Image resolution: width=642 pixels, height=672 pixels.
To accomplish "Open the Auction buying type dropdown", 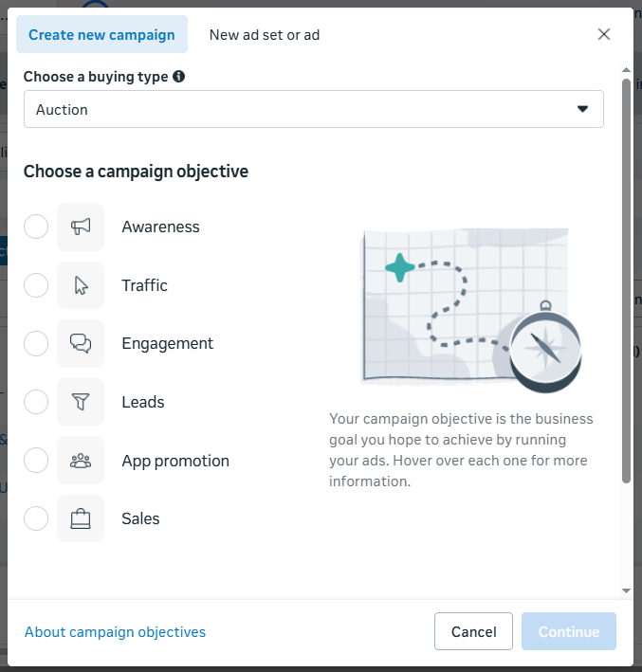I will [313, 109].
